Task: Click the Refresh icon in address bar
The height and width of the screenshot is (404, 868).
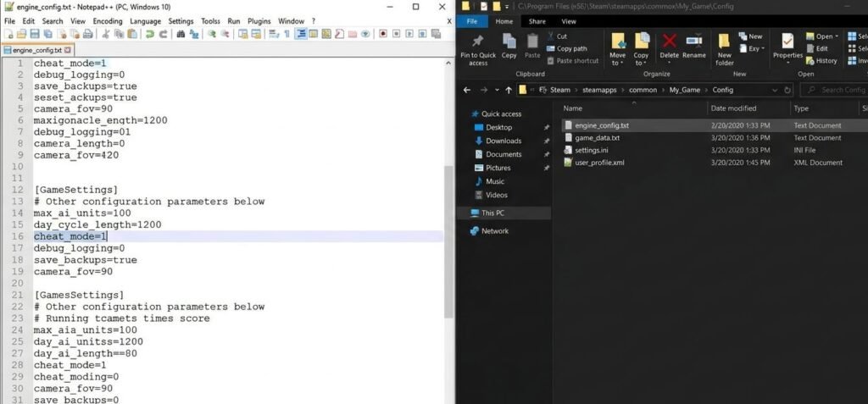Action: [x=787, y=90]
